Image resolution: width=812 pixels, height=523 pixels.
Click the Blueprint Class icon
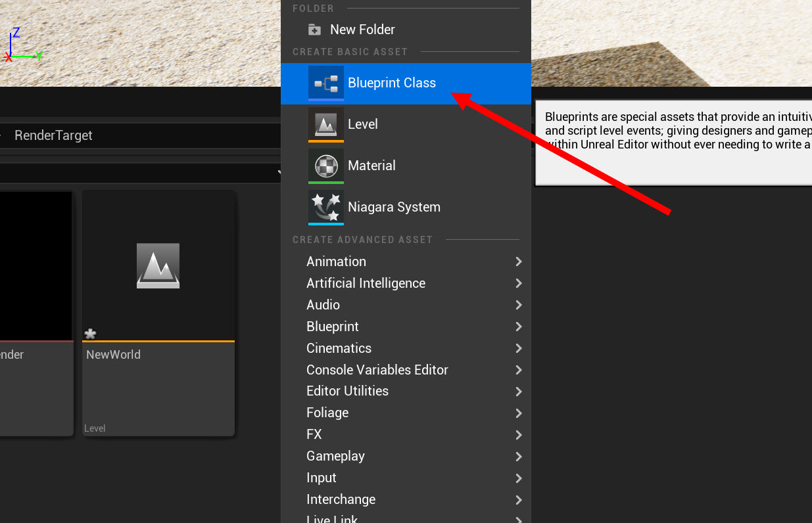pos(325,83)
